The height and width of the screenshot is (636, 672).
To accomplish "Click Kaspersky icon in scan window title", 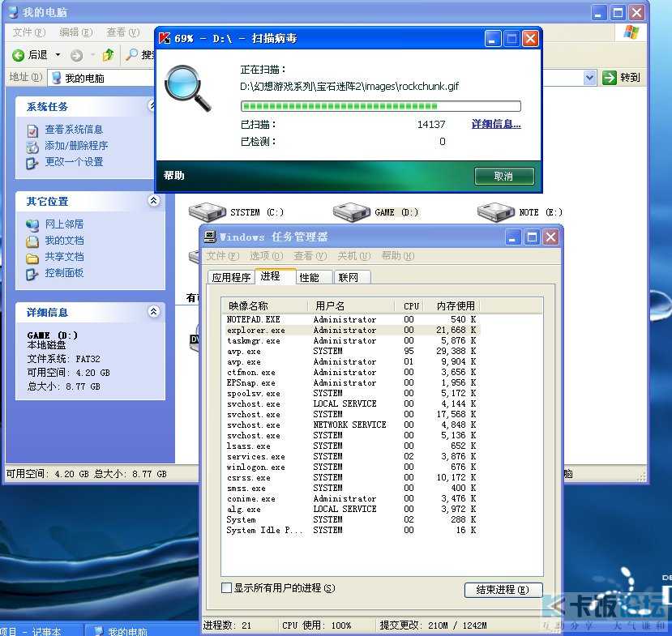I will [165, 38].
